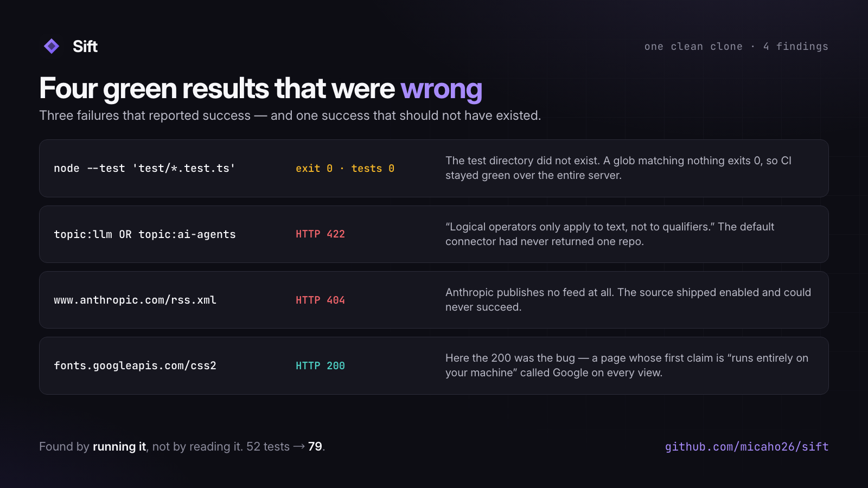The width and height of the screenshot is (868, 488).
Task: Click the 'one clean clone · 4 findings' label
Action: (x=736, y=47)
